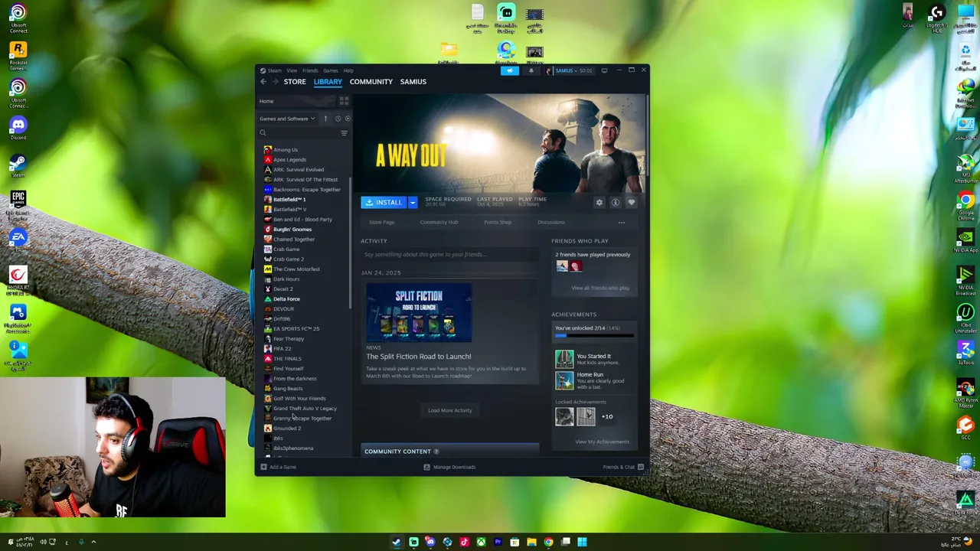View all friends who play
980x551 pixels.
coord(600,289)
